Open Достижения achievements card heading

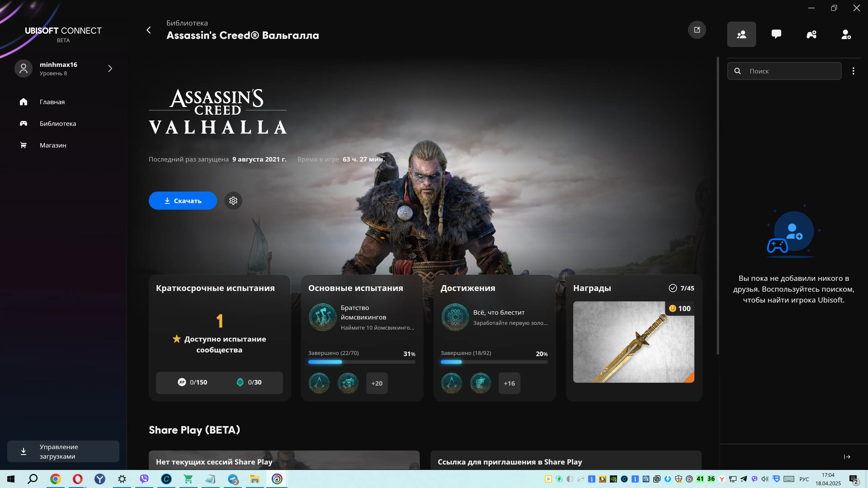point(468,288)
